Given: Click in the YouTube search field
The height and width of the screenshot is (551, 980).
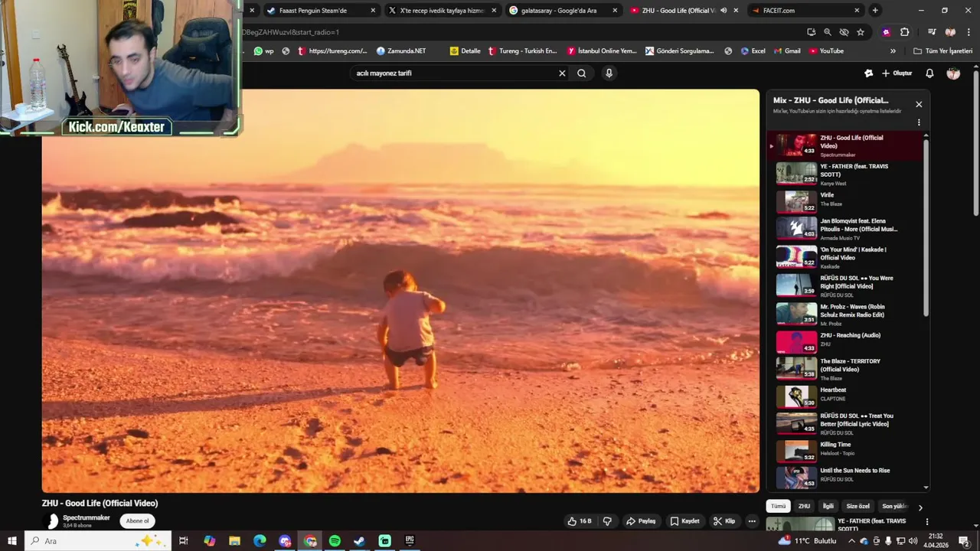Looking at the screenshot, I should (x=456, y=73).
